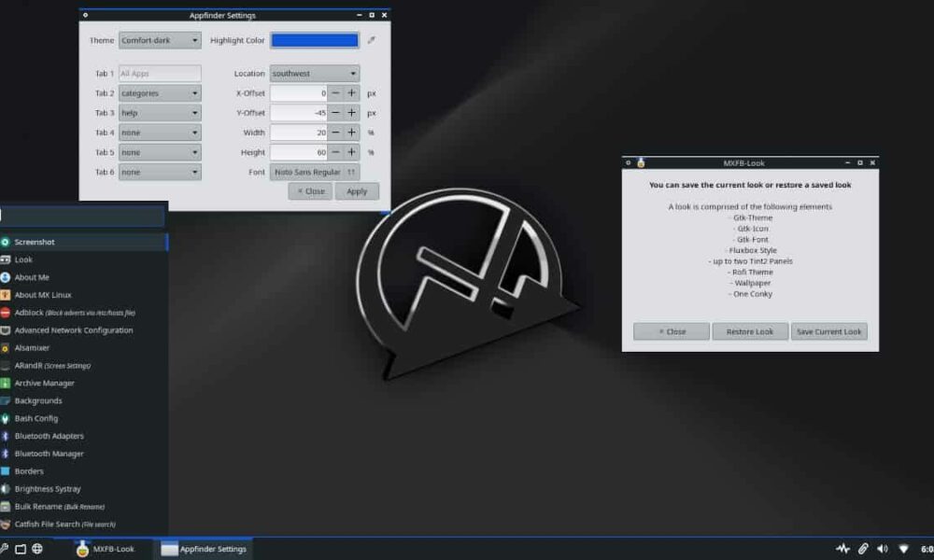This screenshot has height=560, width=934.
Task: Click the MXFB-Look title bar app icon
Action: [x=641, y=162]
